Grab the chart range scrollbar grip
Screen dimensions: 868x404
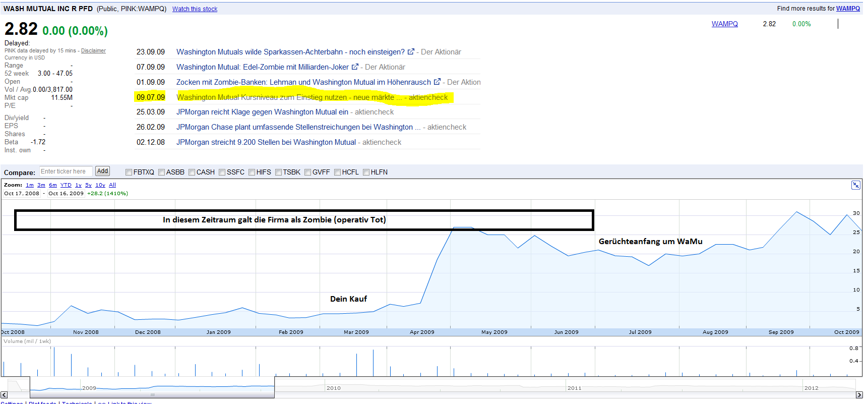(152, 394)
